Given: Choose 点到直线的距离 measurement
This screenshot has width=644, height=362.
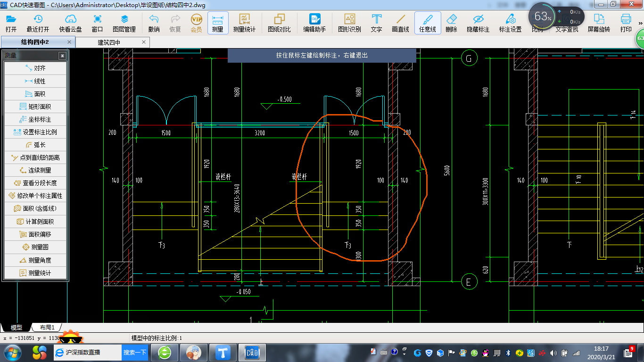Looking at the screenshot, I should [x=35, y=157].
